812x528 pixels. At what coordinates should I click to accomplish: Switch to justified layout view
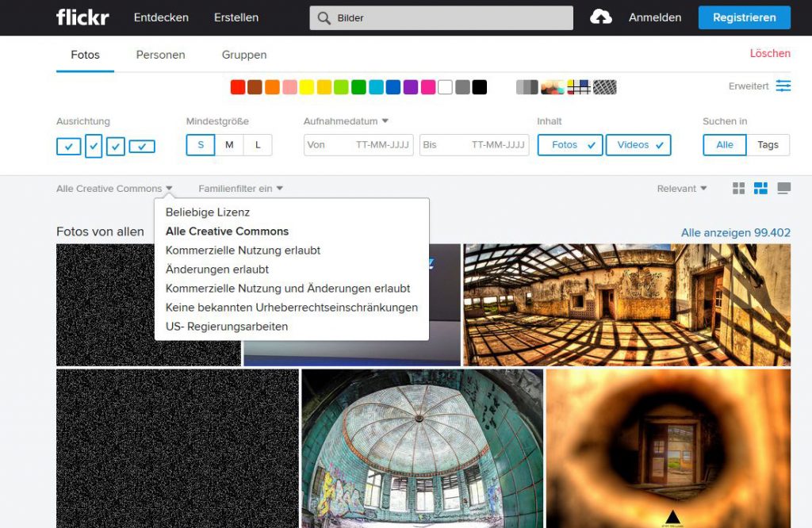(760, 189)
